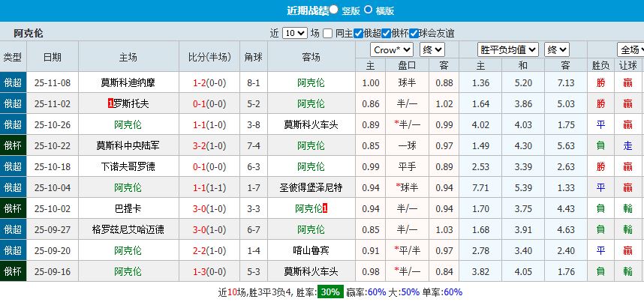Toggle the 球会友谊 checkbox
The image size is (644, 302).
point(414,33)
